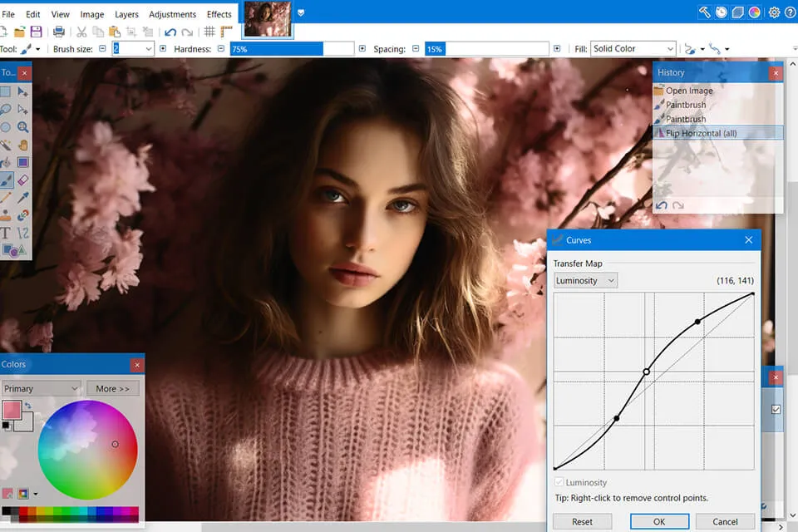Select the Eraser tool

pos(22,180)
